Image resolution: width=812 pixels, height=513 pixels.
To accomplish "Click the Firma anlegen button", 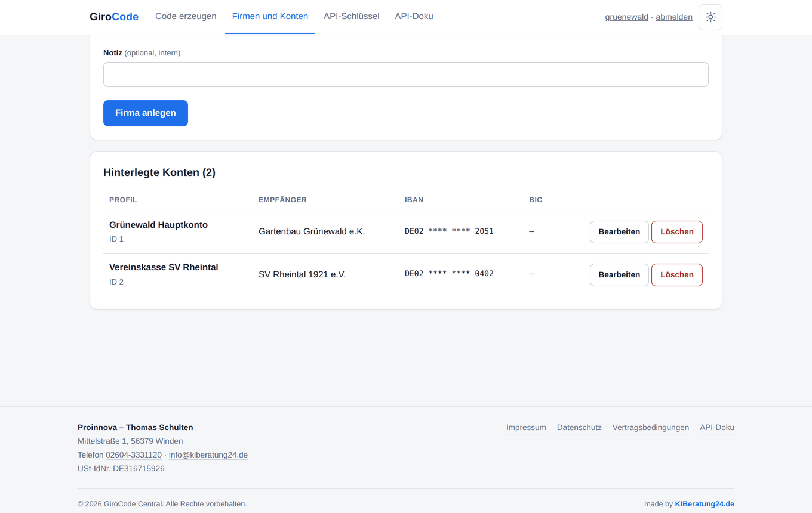I will pyautogui.click(x=146, y=113).
